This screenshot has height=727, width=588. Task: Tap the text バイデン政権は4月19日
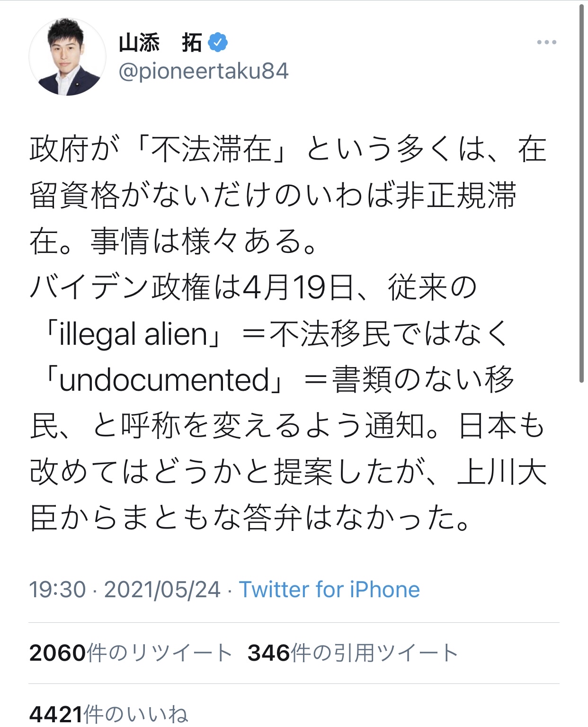[192, 288]
